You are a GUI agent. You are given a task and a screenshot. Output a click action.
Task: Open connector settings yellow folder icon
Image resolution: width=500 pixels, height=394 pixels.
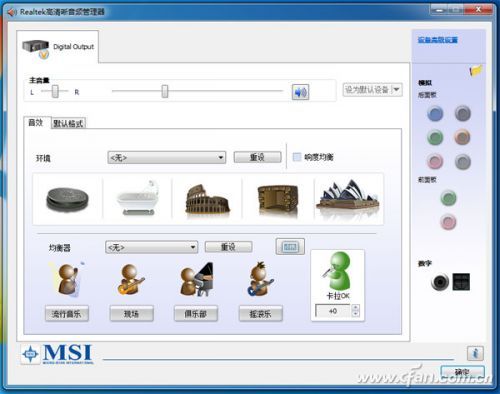tap(476, 70)
